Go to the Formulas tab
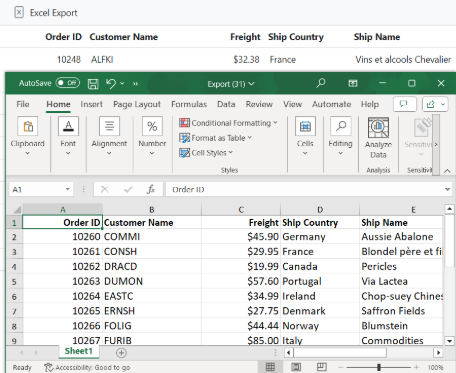The image size is (456, 373). pos(189,104)
